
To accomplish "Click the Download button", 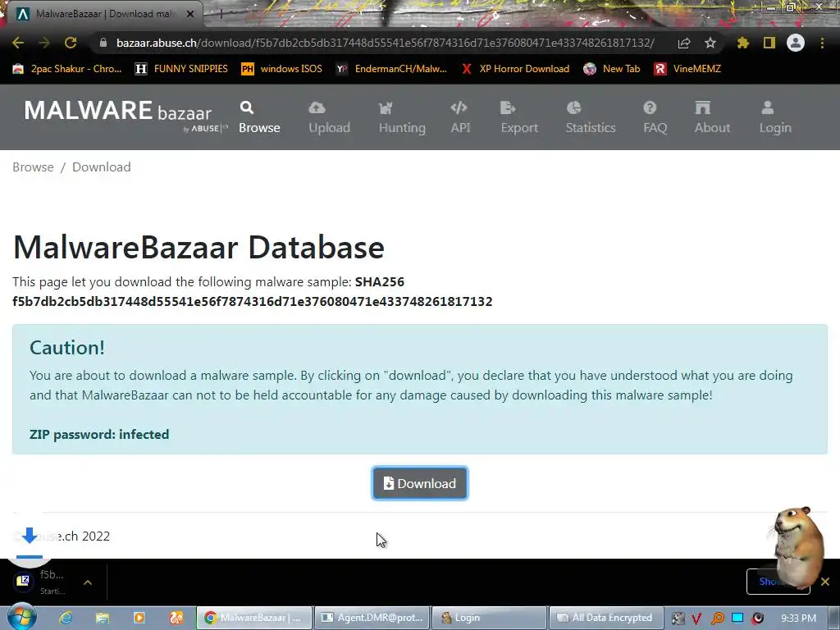I will pos(420,483).
